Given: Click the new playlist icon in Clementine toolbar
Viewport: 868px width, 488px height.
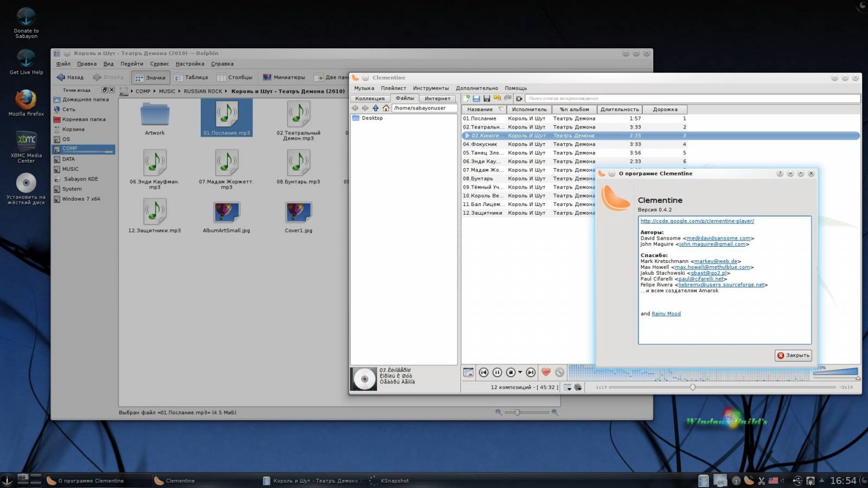Looking at the screenshot, I should tap(466, 98).
